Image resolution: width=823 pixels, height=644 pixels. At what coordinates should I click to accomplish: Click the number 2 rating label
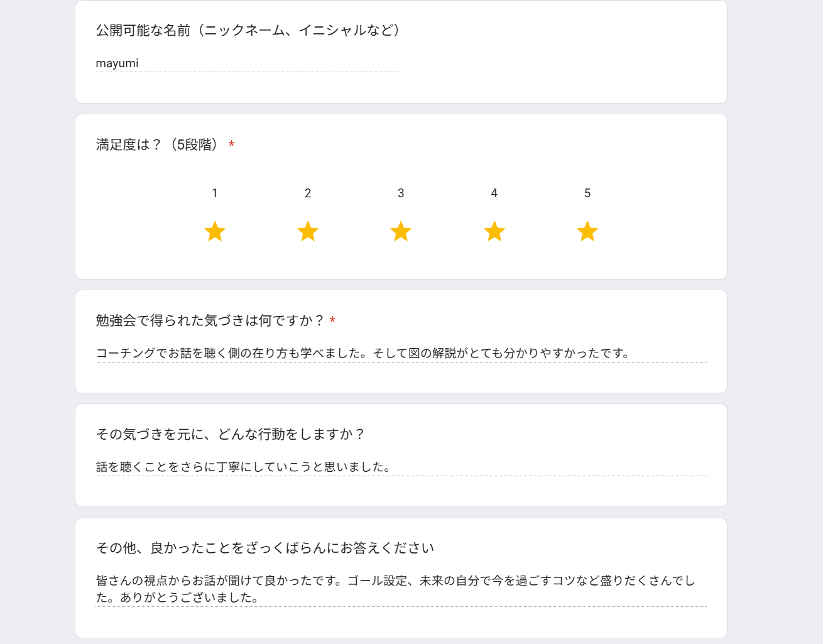[x=308, y=194]
